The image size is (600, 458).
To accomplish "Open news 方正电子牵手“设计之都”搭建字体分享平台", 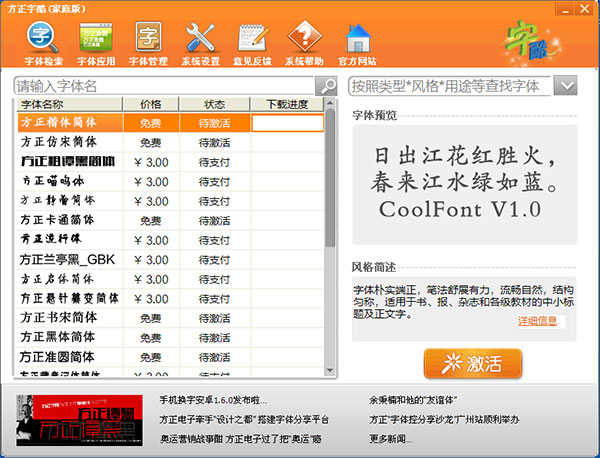I will click(x=244, y=420).
